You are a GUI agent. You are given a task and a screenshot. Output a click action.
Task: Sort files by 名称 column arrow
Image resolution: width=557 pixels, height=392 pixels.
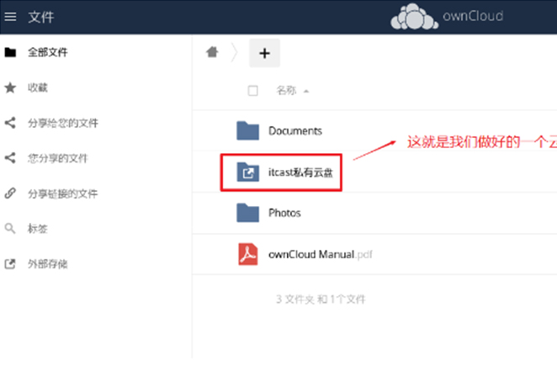[306, 91]
